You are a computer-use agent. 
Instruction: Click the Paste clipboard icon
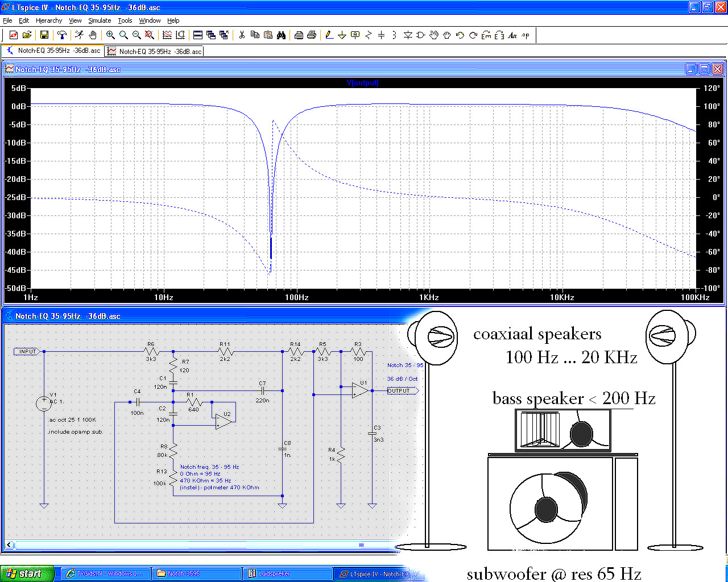(x=268, y=35)
